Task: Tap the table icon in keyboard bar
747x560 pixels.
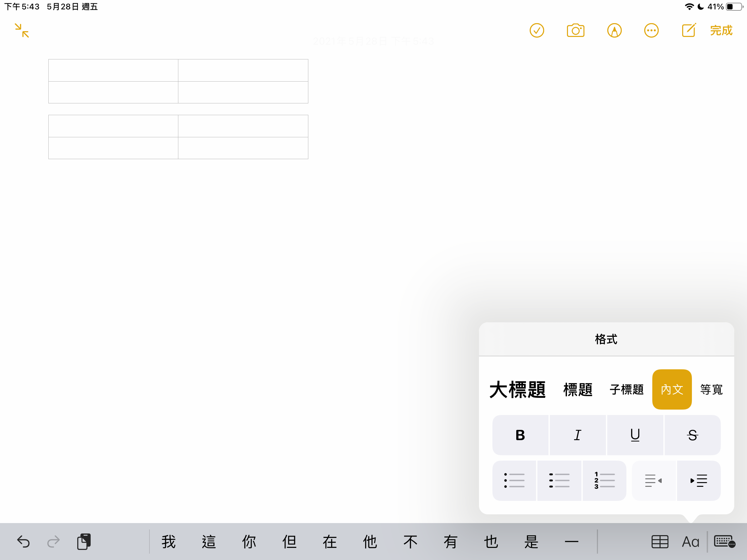Action: 660,542
